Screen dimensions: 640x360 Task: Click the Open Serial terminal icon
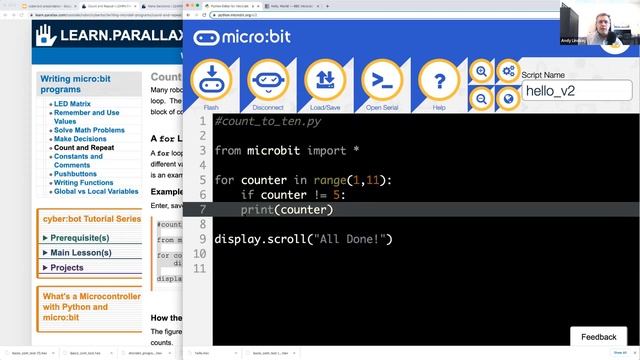pos(382,80)
